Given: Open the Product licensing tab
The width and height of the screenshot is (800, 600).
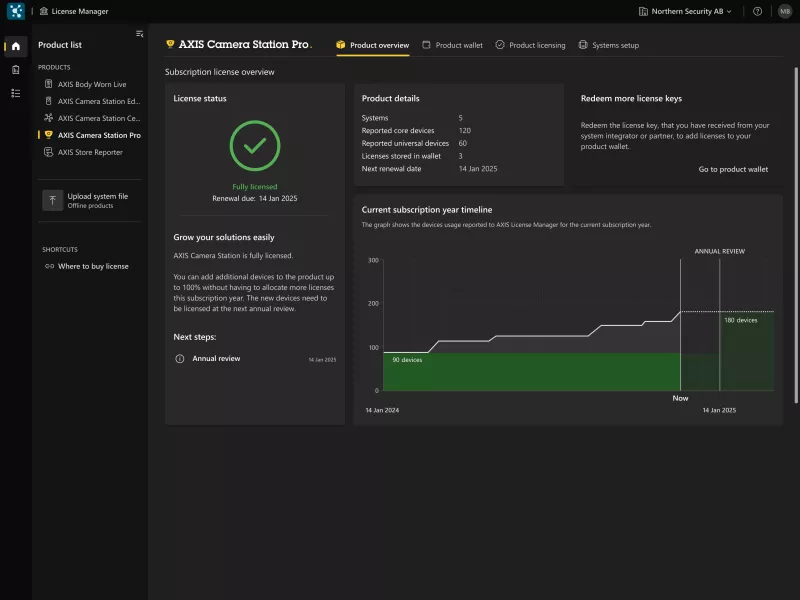Looking at the screenshot, I should pos(531,45).
